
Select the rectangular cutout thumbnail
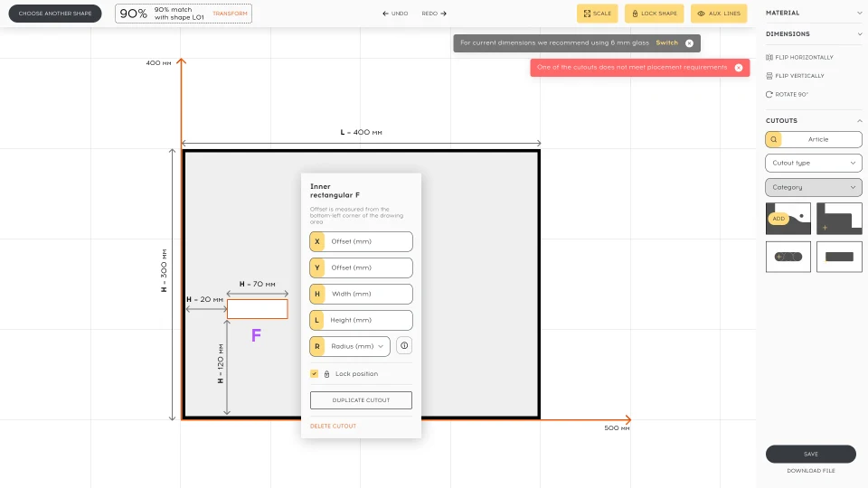(x=839, y=257)
